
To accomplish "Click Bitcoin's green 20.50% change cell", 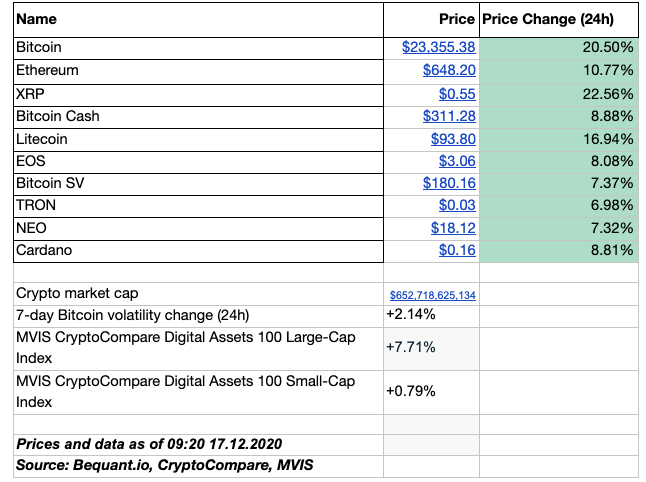I will pyautogui.click(x=558, y=48).
